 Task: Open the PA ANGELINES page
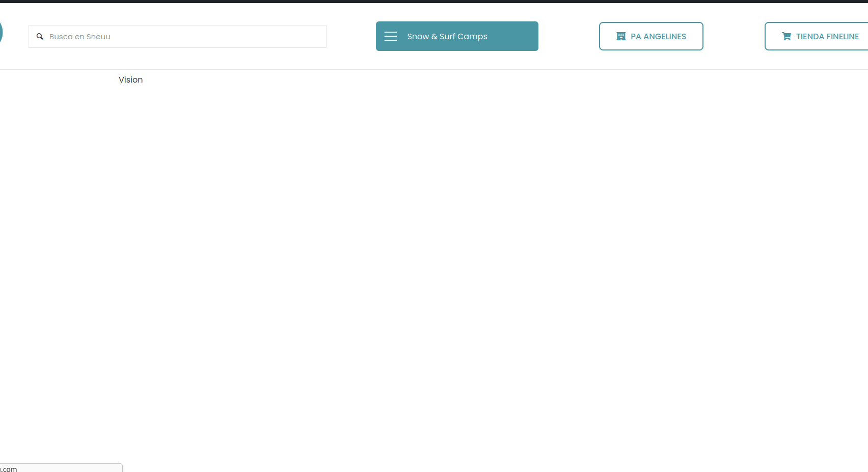651,36
